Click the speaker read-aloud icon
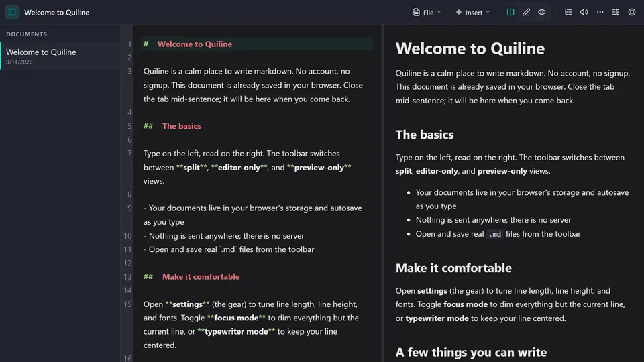The image size is (644, 362). pos(584,12)
